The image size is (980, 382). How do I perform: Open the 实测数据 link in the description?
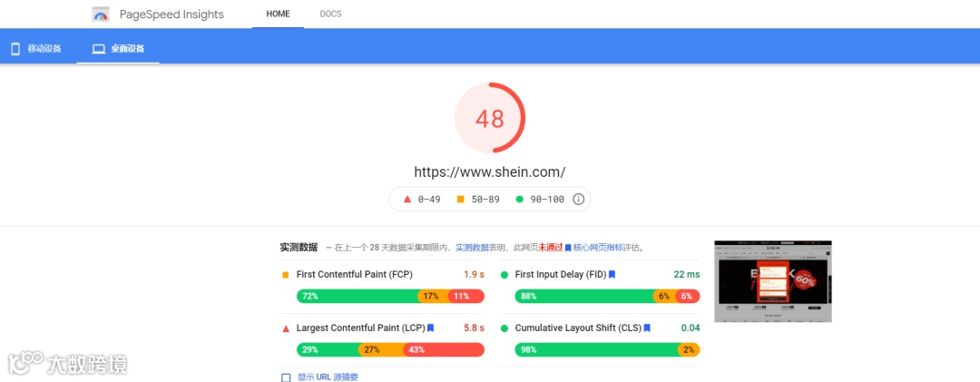click(472, 248)
